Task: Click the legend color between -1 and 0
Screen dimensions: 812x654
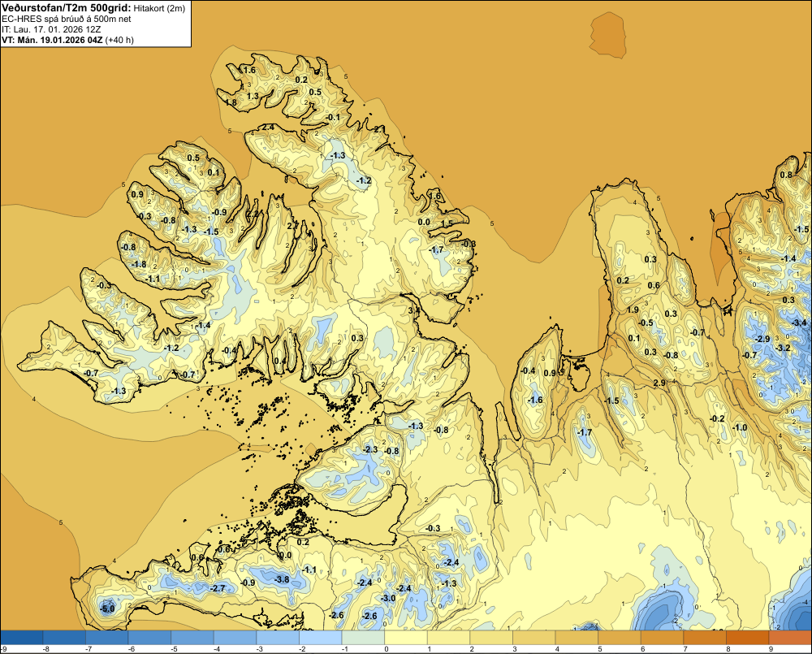Action: coord(363,637)
